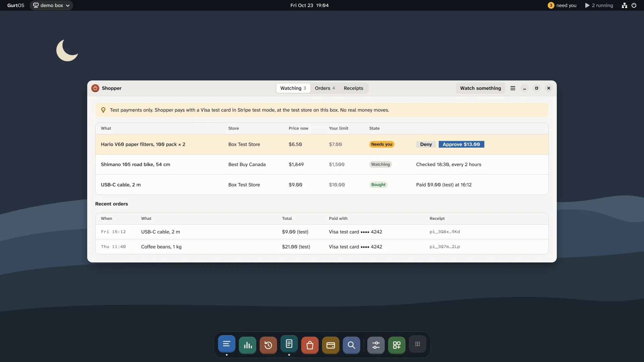The height and width of the screenshot is (362, 644).
Task: Click the Your limit column header
Action: click(338, 128)
